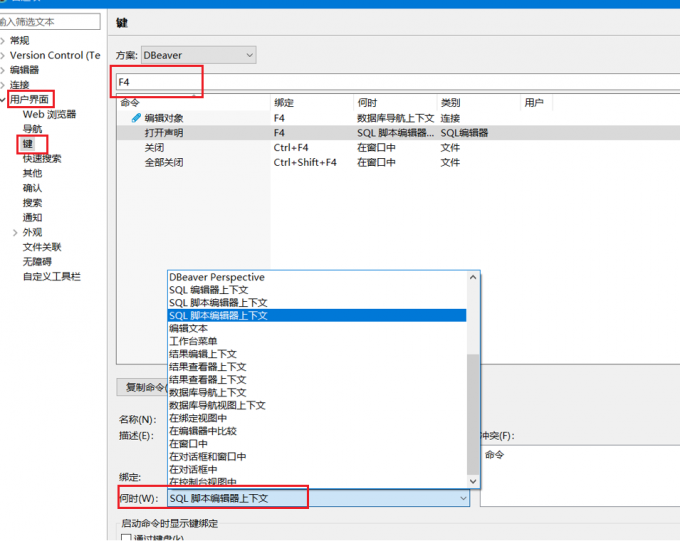The width and height of the screenshot is (680, 541).
Task: Open the 自定义工具栏 preferences page
Action: click(x=52, y=276)
